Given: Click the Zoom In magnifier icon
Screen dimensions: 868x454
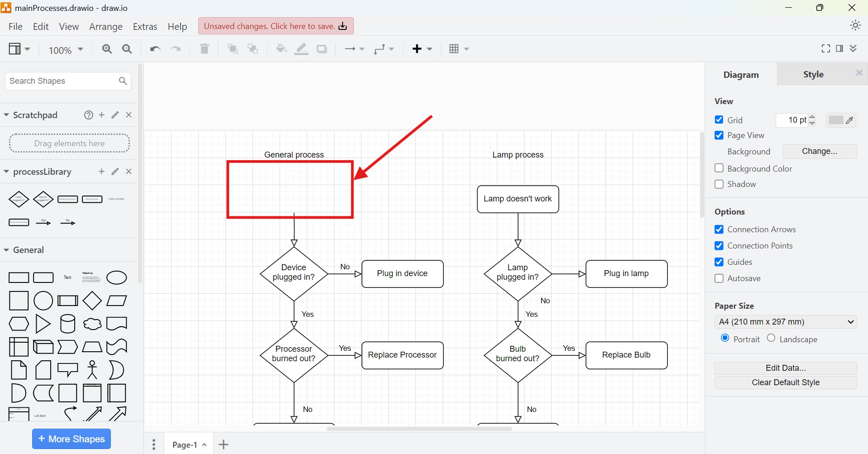Looking at the screenshot, I should [x=107, y=49].
